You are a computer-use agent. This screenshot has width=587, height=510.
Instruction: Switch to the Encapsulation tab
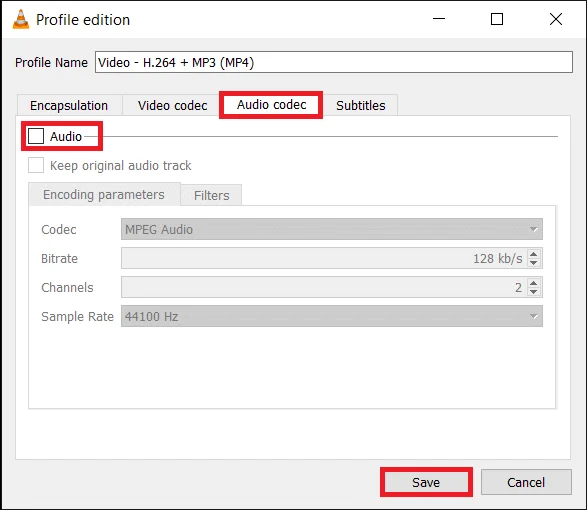(69, 105)
